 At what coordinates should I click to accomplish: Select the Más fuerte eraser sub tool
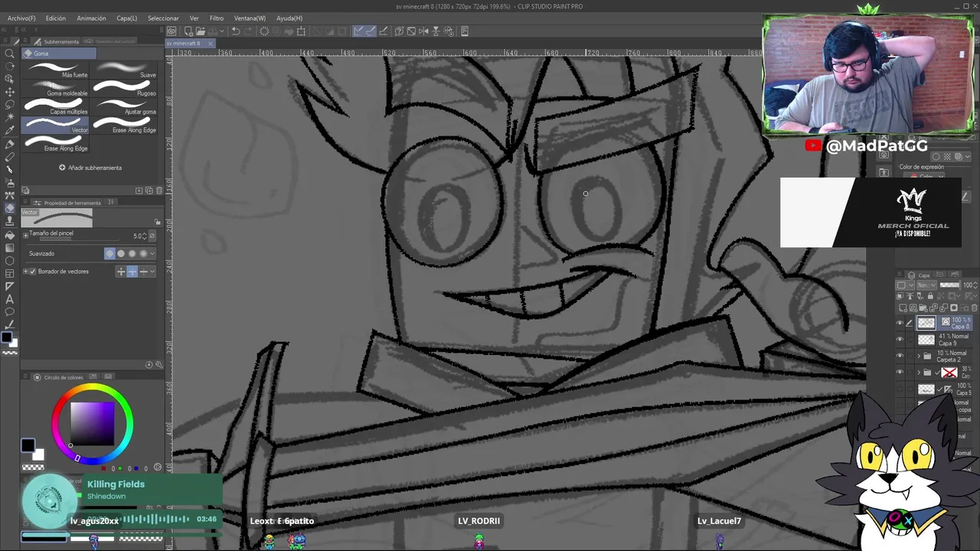(56, 70)
